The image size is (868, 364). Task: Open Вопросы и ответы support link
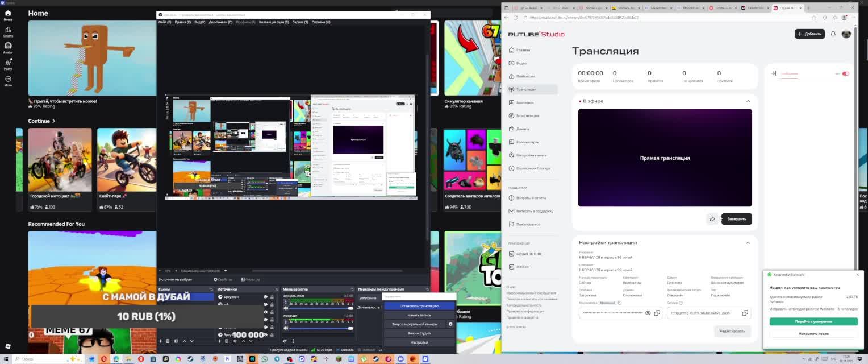point(531,198)
